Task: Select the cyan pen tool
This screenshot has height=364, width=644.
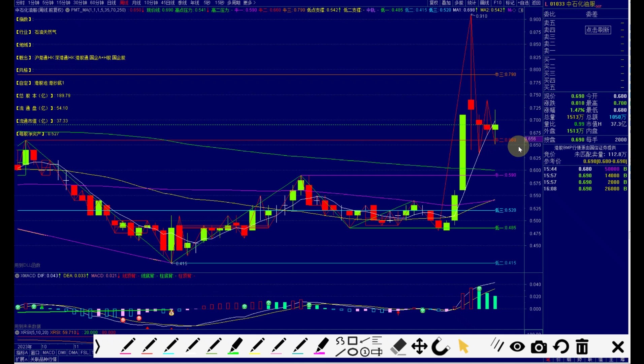Action: (170, 346)
